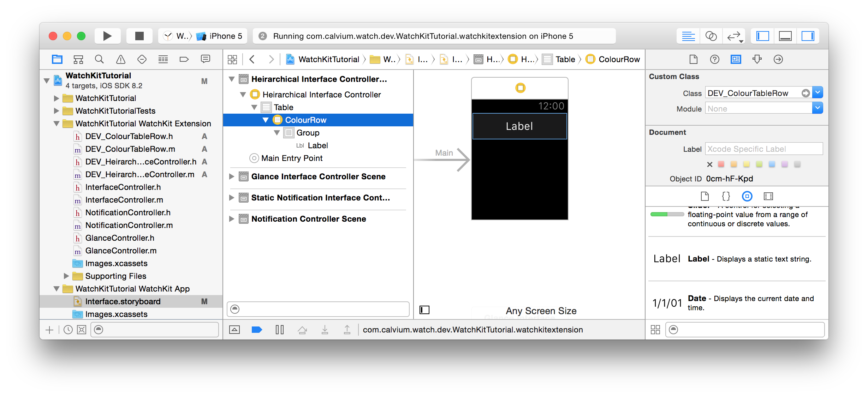Open the Module dropdown
The width and height of the screenshot is (868, 396).
pyautogui.click(x=818, y=108)
